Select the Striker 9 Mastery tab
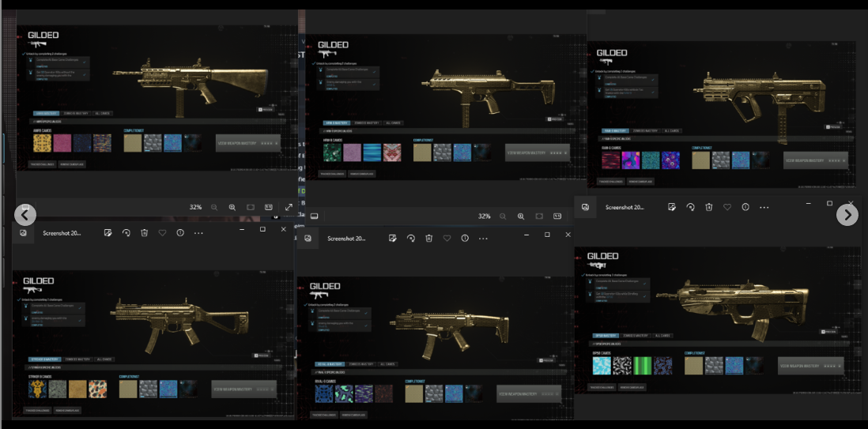 pos(45,359)
